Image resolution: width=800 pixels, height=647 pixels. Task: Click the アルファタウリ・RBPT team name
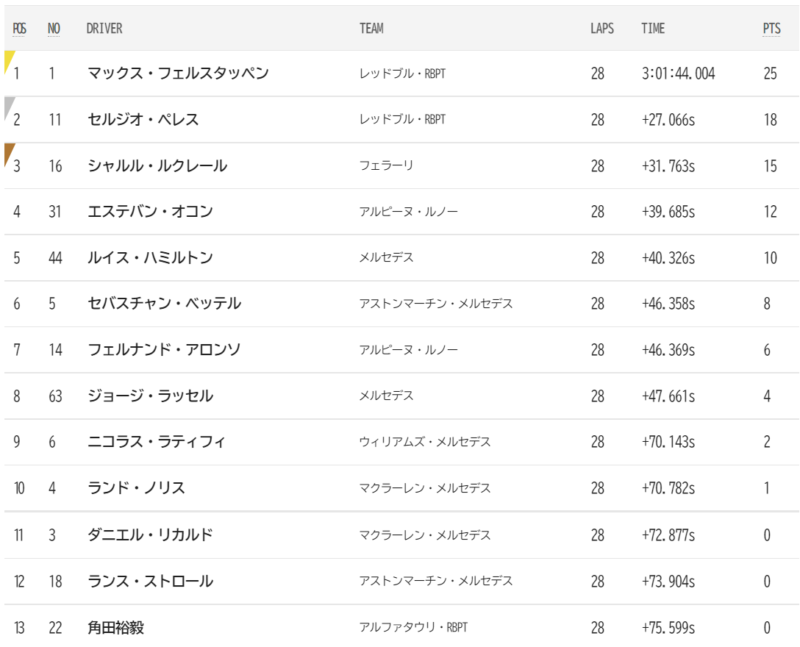tap(413, 627)
